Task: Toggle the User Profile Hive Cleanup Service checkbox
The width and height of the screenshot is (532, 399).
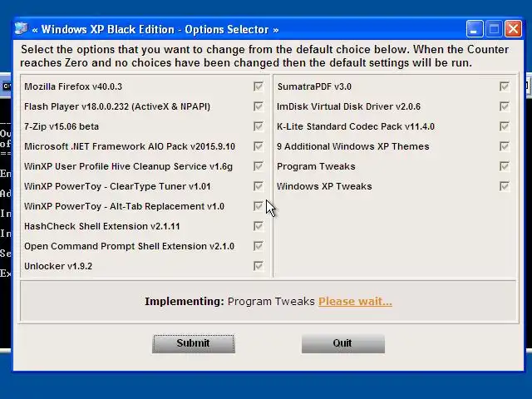Action: [x=259, y=166]
